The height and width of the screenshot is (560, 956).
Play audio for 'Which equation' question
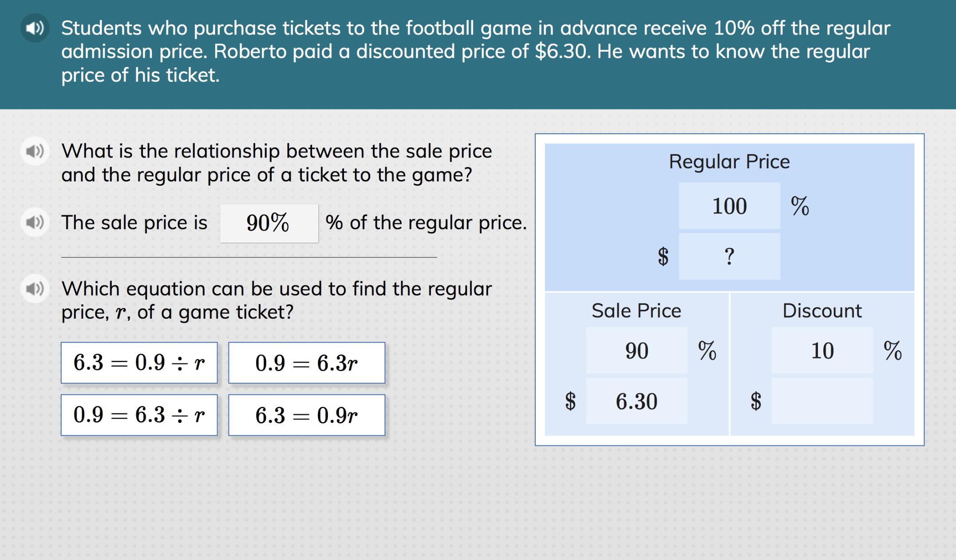click(x=35, y=289)
